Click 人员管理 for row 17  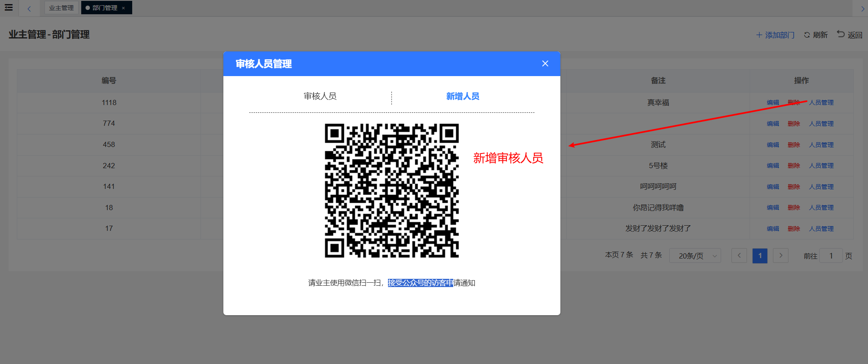click(821, 229)
